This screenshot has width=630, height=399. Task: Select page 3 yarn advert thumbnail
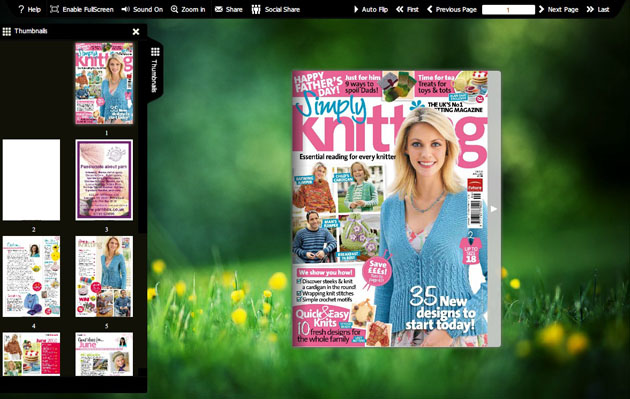[104, 180]
